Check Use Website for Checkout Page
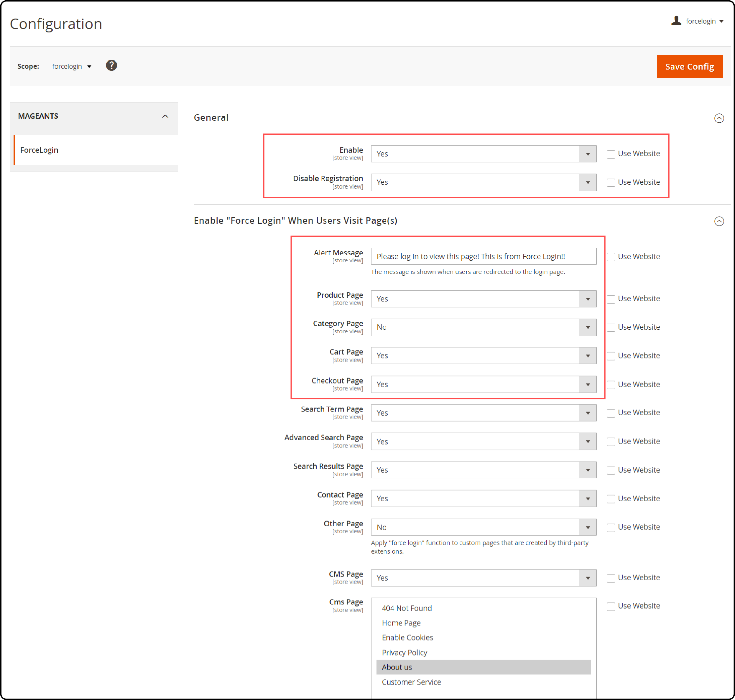The image size is (735, 700). [611, 385]
